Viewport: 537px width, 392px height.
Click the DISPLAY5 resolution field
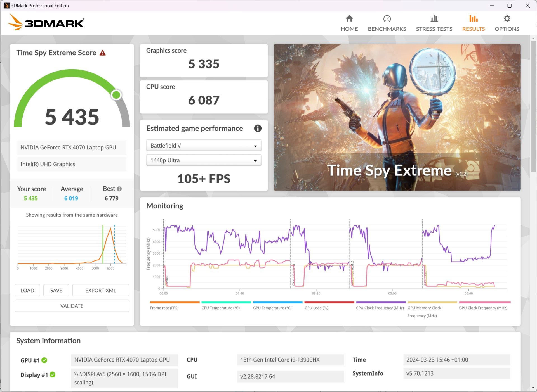124,378
